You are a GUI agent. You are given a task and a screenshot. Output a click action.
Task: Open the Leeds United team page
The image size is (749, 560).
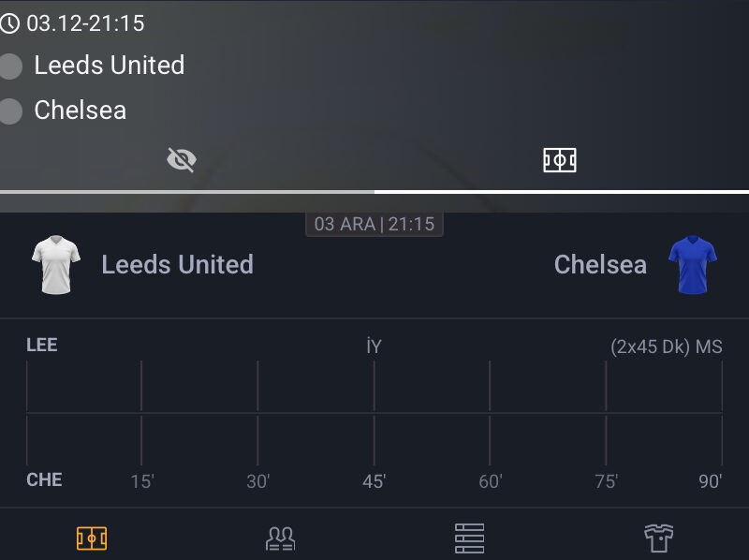177,264
